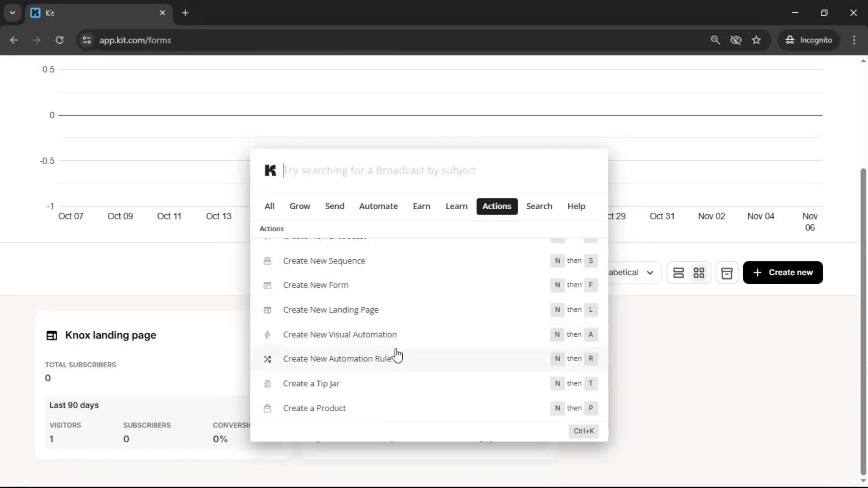The width and height of the screenshot is (868, 488).
Task: Click the Kit logo inside the search palette
Action: point(270,170)
